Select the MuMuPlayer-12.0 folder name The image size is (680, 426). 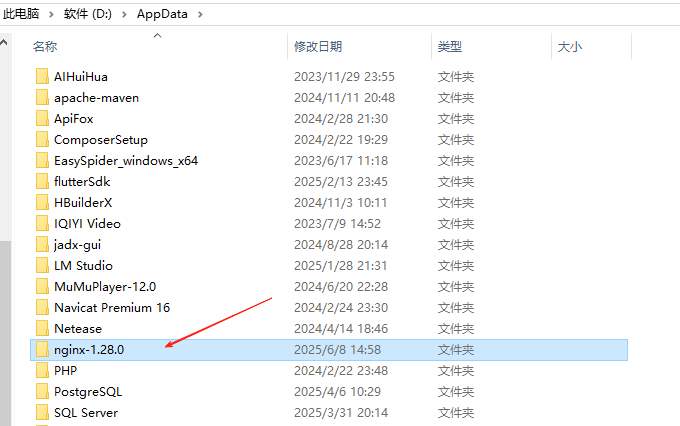coord(105,287)
